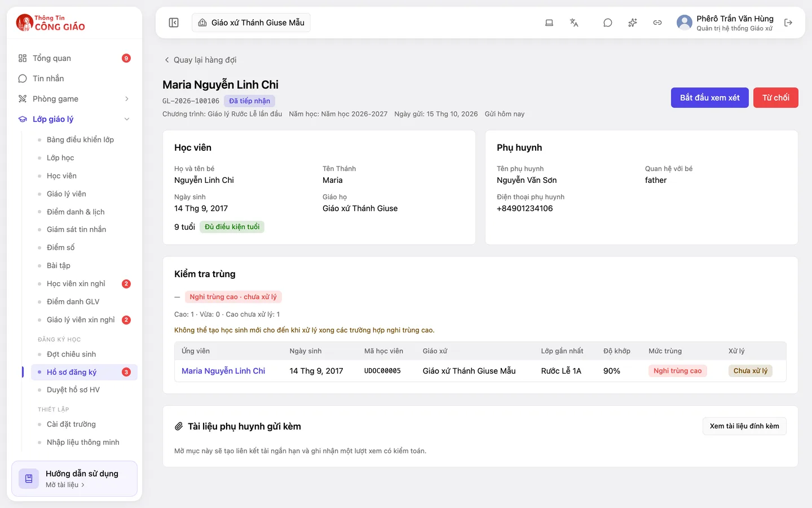This screenshot has width=812, height=508.
Task: Click the Phòng game icon
Action: (23, 99)
